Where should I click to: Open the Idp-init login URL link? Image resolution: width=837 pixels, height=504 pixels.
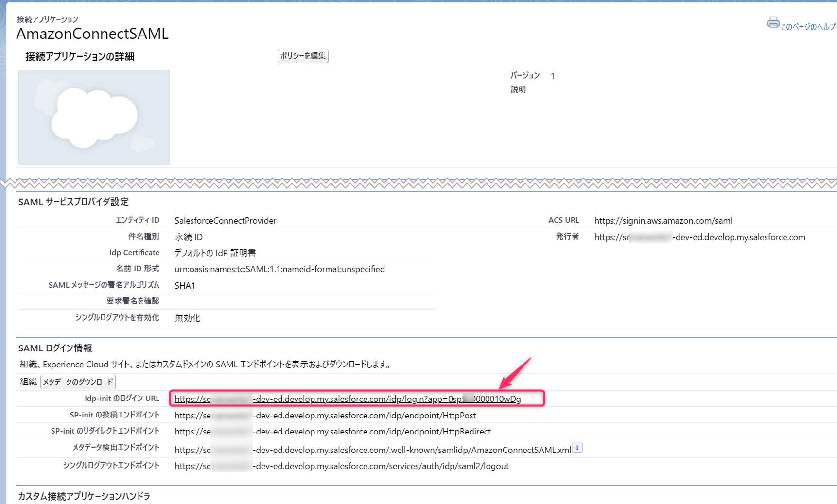(348, 399)
